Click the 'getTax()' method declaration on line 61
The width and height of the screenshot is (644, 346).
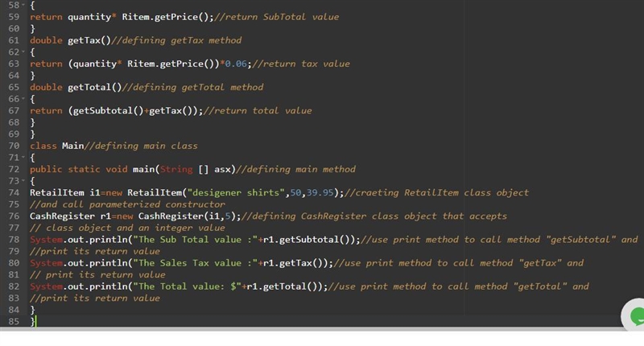pos(89,40)
